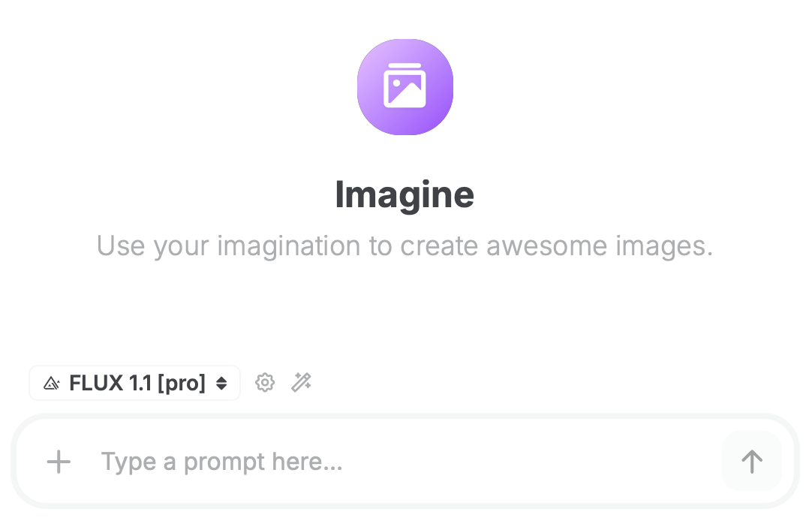Screen dimensions: 812x518
Task: Click the FLUX triangle logo icon
Action: coord(51,384)
